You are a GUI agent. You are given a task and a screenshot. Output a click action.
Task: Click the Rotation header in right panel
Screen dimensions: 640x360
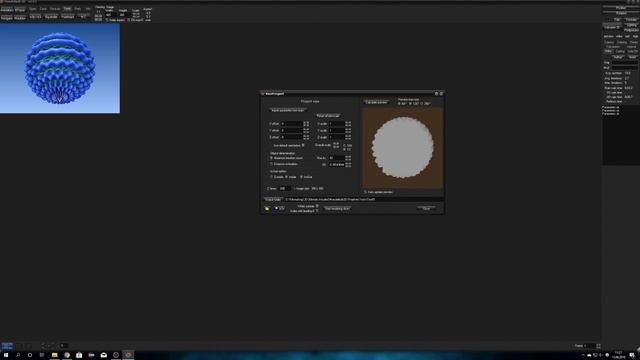[x=621, y=13]
